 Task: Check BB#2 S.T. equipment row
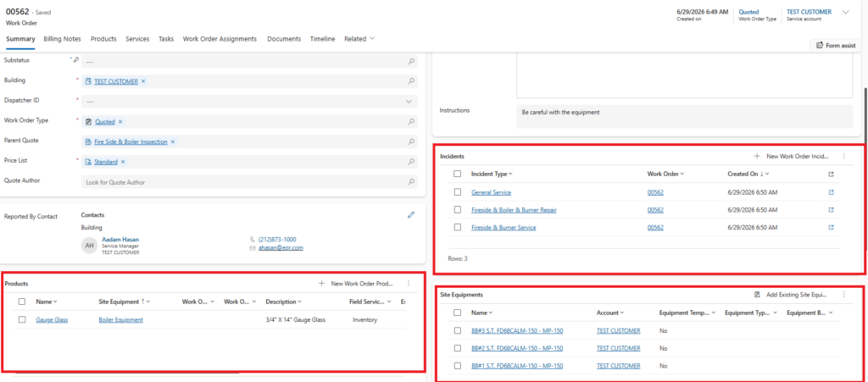457,348
